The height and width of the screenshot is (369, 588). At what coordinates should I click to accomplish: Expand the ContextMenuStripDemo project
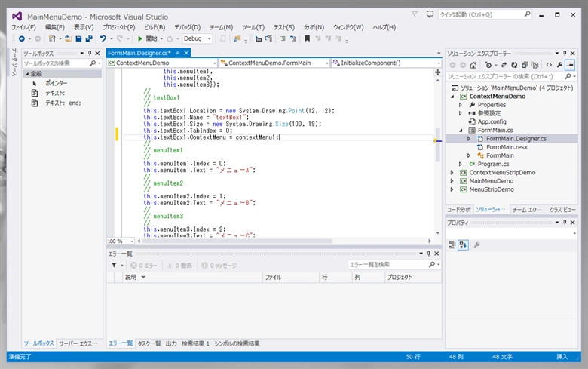(452, 173)
